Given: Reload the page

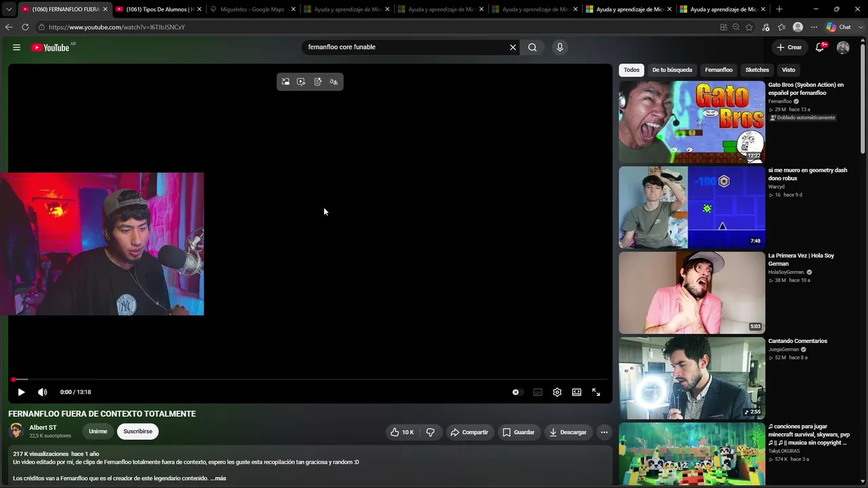Looking at the screenshot, I should point(25,27).
